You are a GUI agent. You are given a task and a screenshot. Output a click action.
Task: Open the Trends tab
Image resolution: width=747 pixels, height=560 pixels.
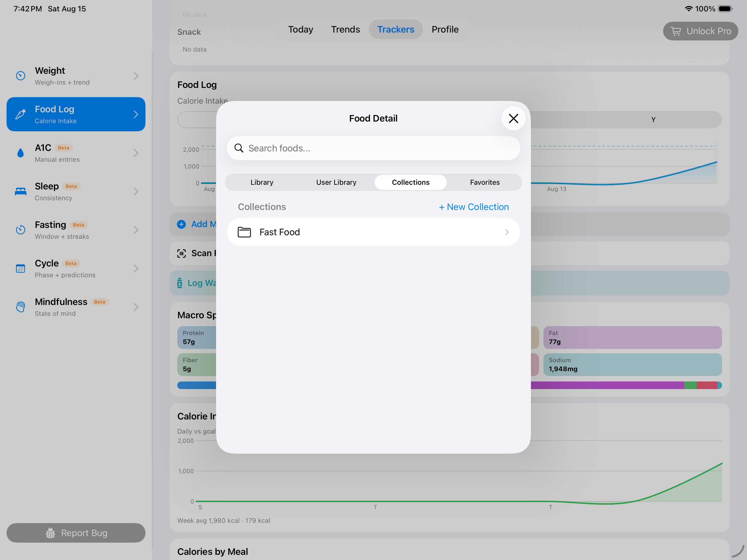[x=346, y=29]
